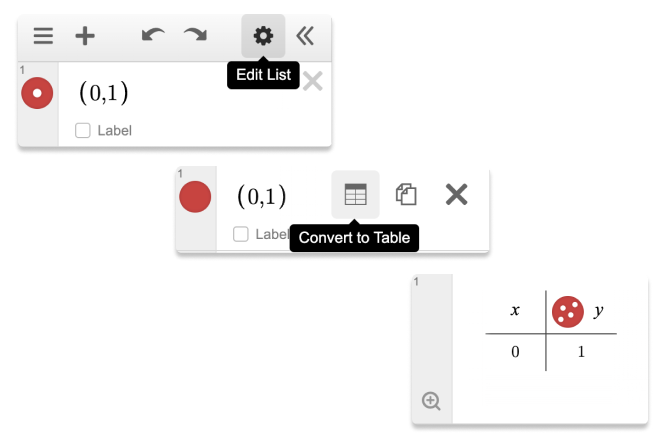Click the Edit List gear icon
This screenshot has height=440, width=666.
[263, 36]
